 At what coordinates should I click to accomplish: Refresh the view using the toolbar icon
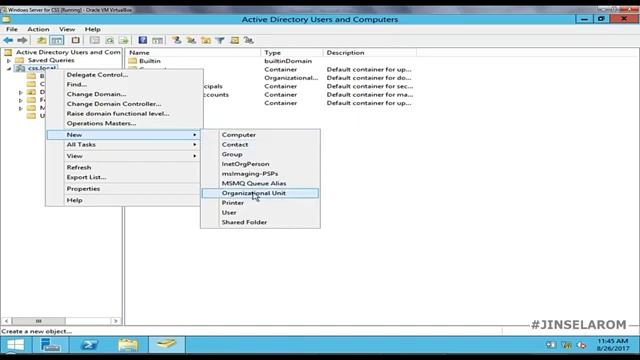[x=109, y=40]
